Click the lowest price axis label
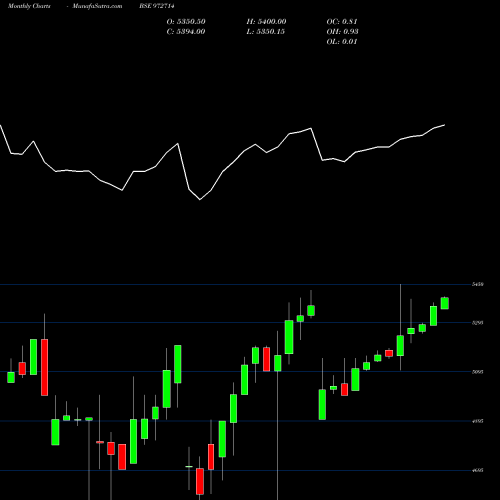This screenshot has height=500, width=500. 478,470
